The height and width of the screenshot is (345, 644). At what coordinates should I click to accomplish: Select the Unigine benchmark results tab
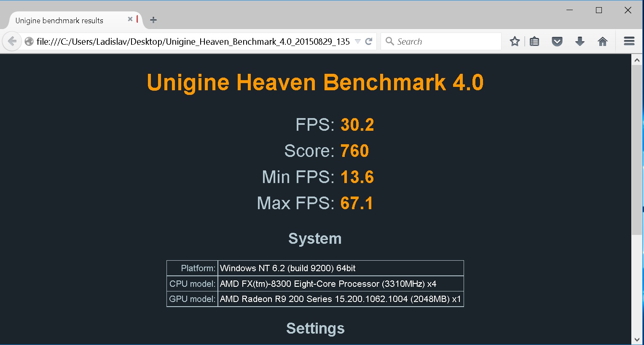76,20
